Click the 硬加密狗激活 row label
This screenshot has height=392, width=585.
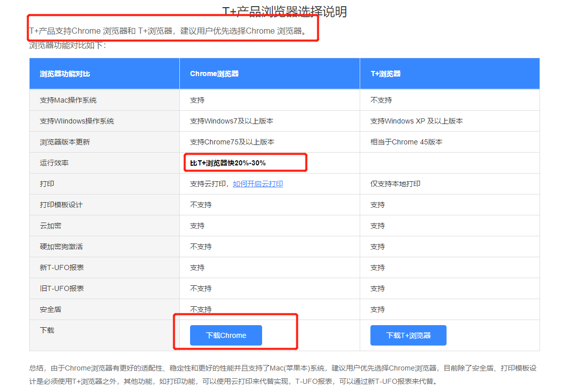pos(61,247)
